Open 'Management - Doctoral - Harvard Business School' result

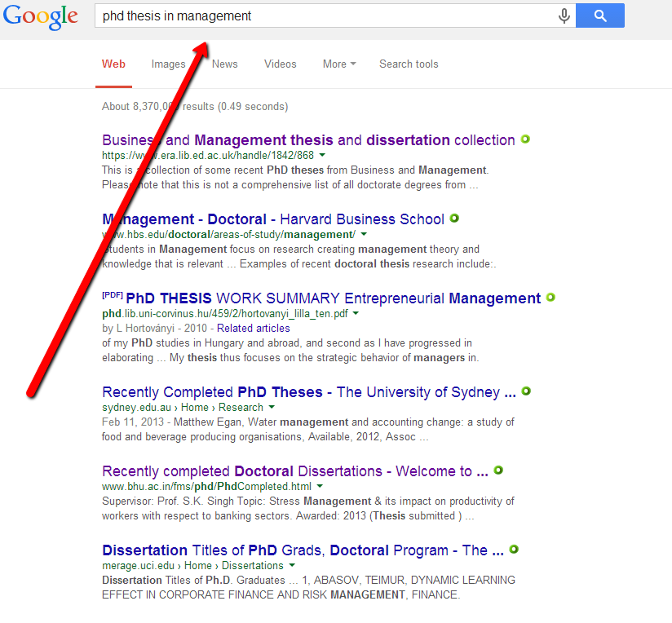pos(273,219)
